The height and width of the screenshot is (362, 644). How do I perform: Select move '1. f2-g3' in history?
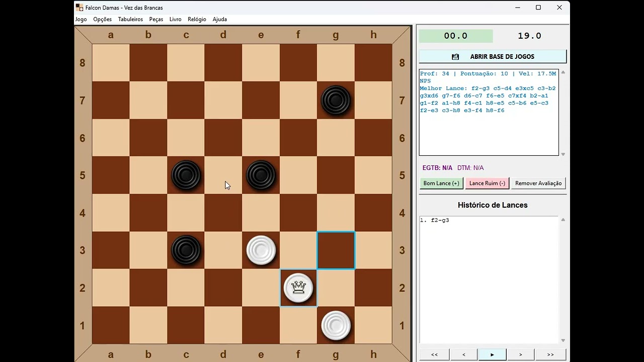(x=435, y=220)
